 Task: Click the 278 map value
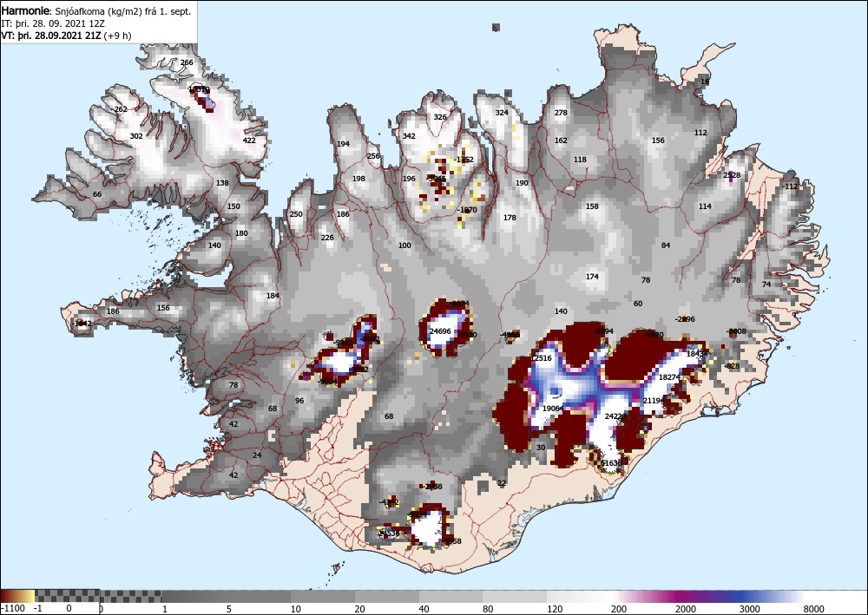561,113
